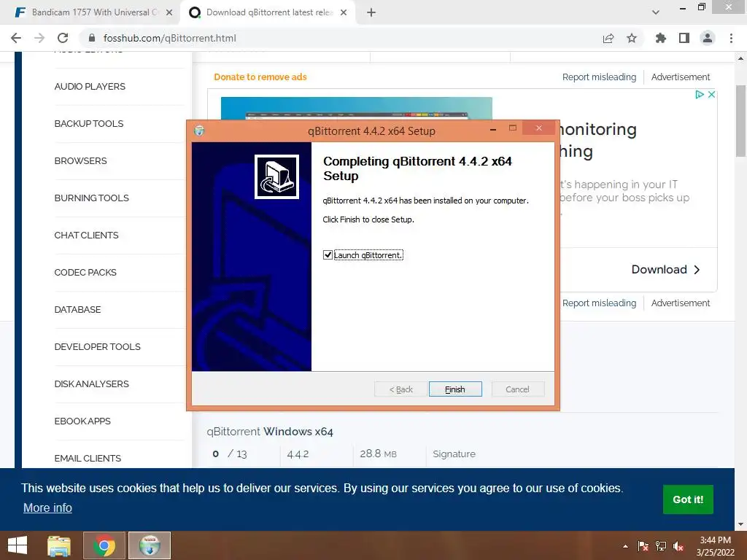Open Action Center flag tray icon
This screenshot has height=560, width=747.
[643, 546]
